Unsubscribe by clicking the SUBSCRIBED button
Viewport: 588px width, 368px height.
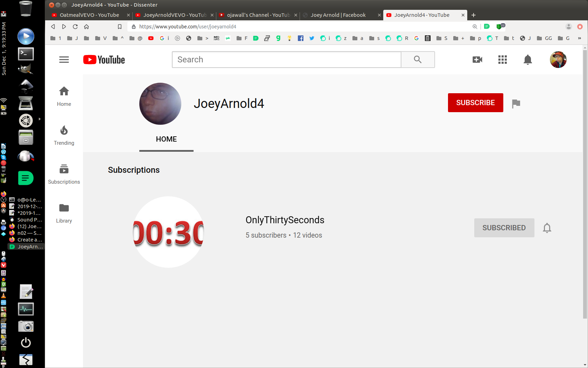click(504, 228)
